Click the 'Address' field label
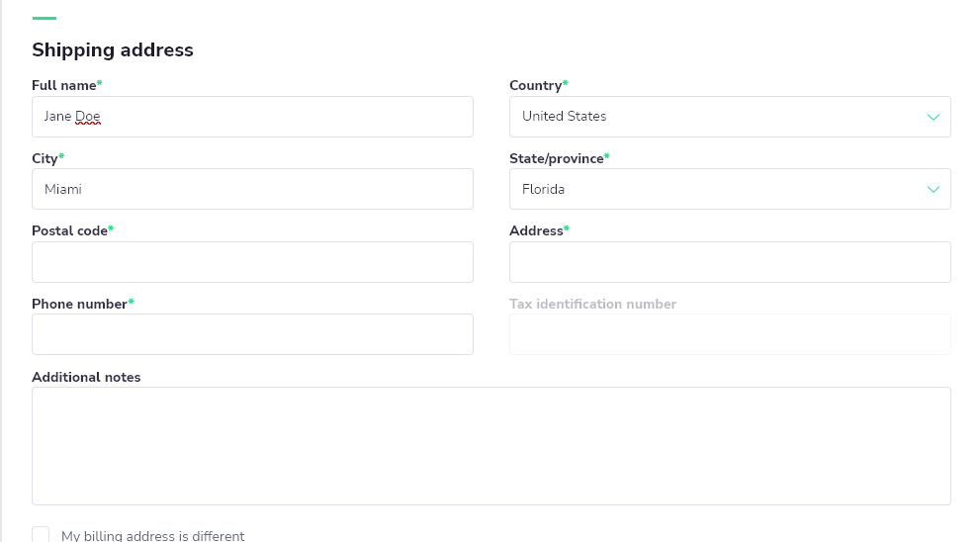 536,230
